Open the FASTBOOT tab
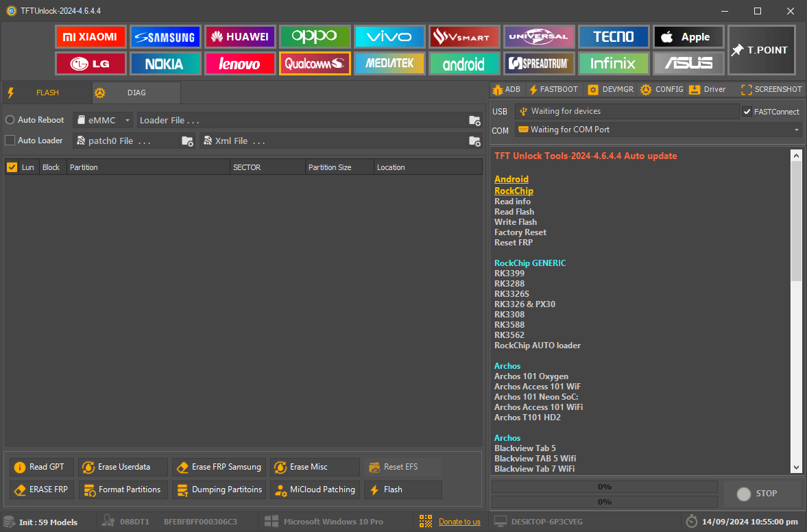 pyautogui.click(x=553, y=89)
